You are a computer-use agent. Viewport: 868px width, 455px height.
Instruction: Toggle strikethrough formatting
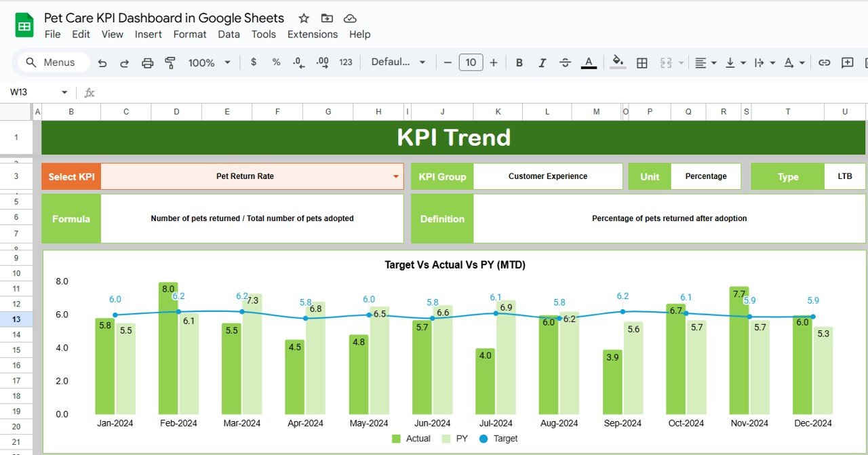tap(566, 62)
